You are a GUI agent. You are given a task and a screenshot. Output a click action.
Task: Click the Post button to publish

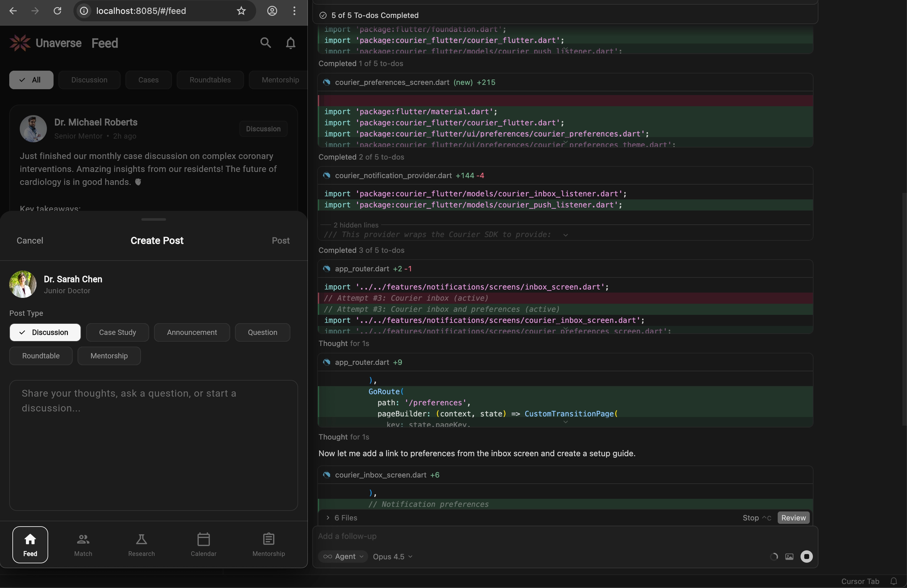(x=281, y=240)
